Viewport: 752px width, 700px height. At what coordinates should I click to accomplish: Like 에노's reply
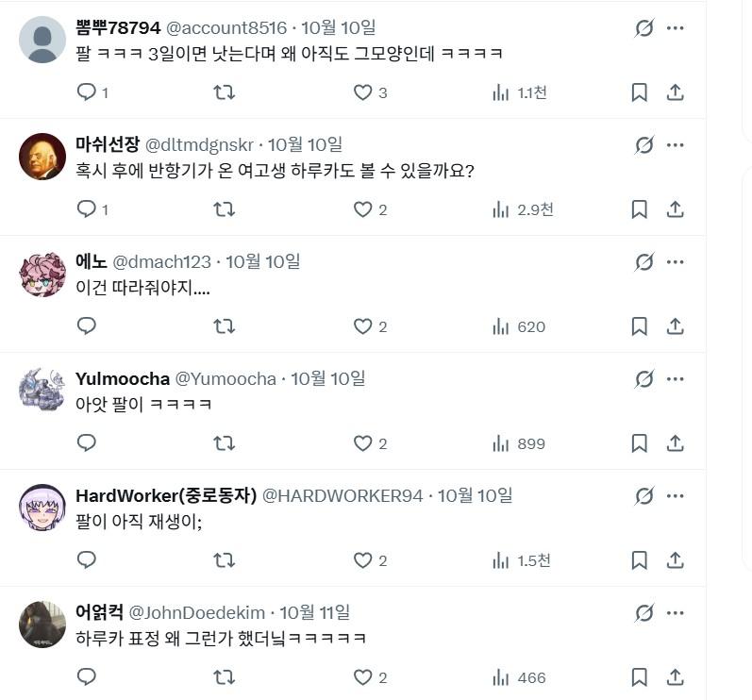coord(363,326)
